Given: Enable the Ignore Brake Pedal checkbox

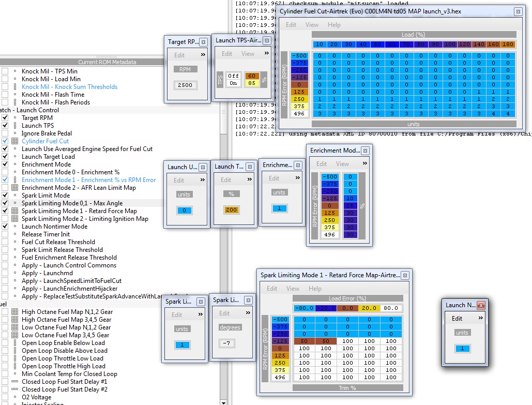Looking at the screenshot, I should pyautogui.click(x=5, y=133).
